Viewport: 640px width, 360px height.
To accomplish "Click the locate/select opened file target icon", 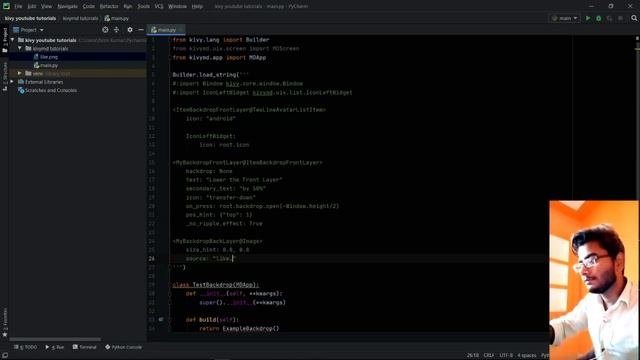I will click(105, 30).
